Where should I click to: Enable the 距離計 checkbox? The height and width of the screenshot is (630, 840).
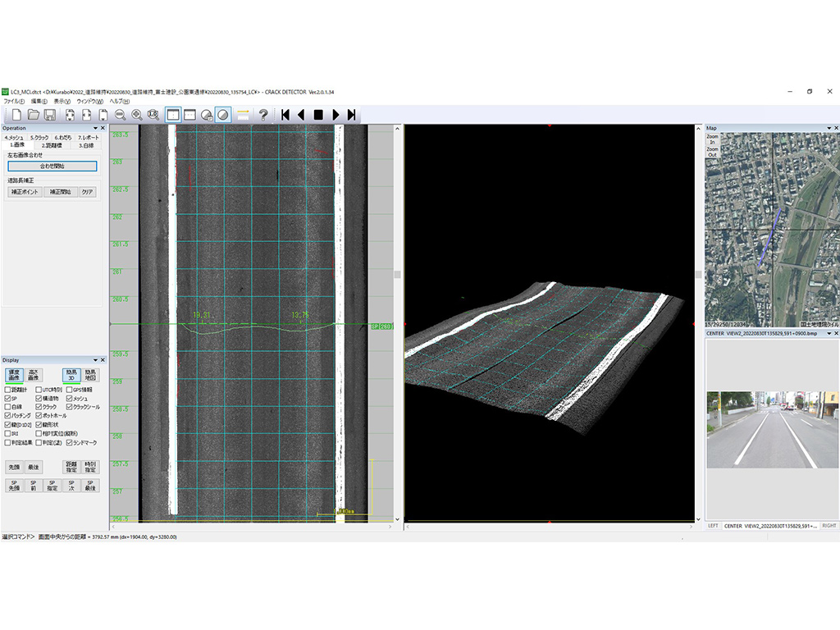8,389
